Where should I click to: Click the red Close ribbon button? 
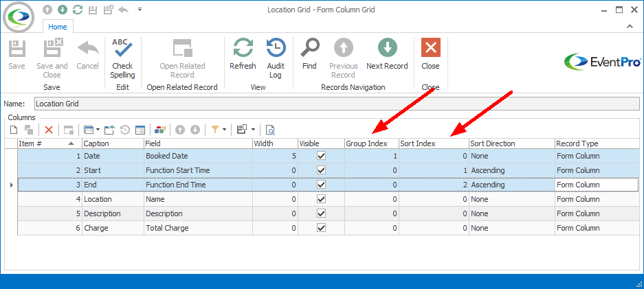430,55
